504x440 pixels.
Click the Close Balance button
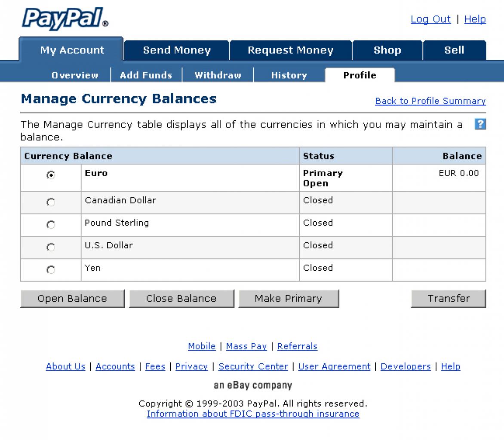click(x=181, y=298)
